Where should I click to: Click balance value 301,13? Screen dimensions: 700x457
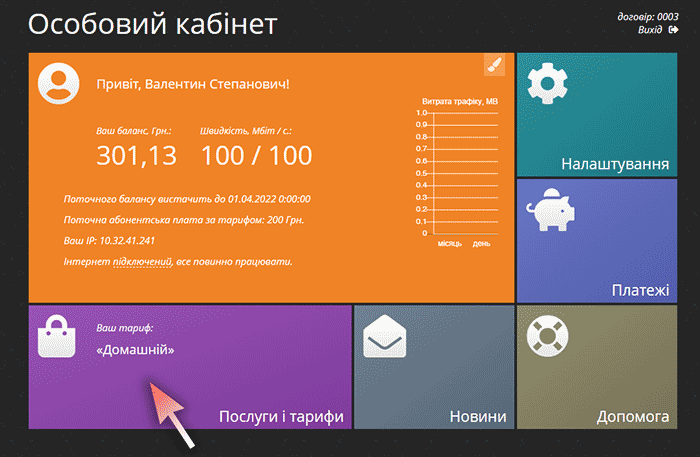pyautogui.click(x=137, y=155)
